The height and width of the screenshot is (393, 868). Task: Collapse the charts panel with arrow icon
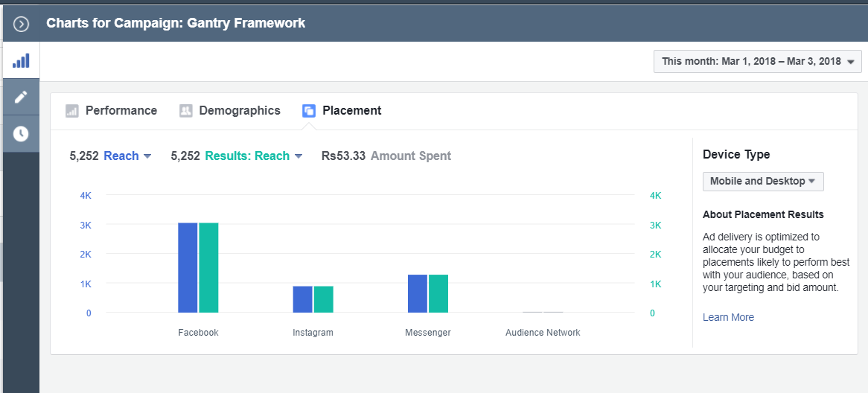point(21,24)
